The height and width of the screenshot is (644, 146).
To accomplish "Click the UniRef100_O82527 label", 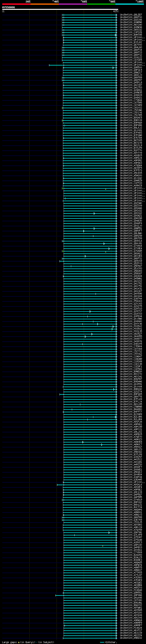I will (x=131, y=334).
